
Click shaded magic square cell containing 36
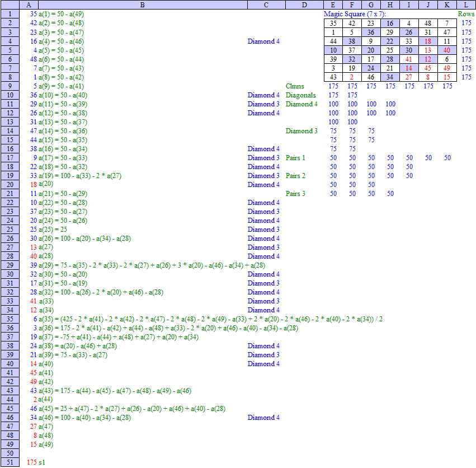[371, 32]
